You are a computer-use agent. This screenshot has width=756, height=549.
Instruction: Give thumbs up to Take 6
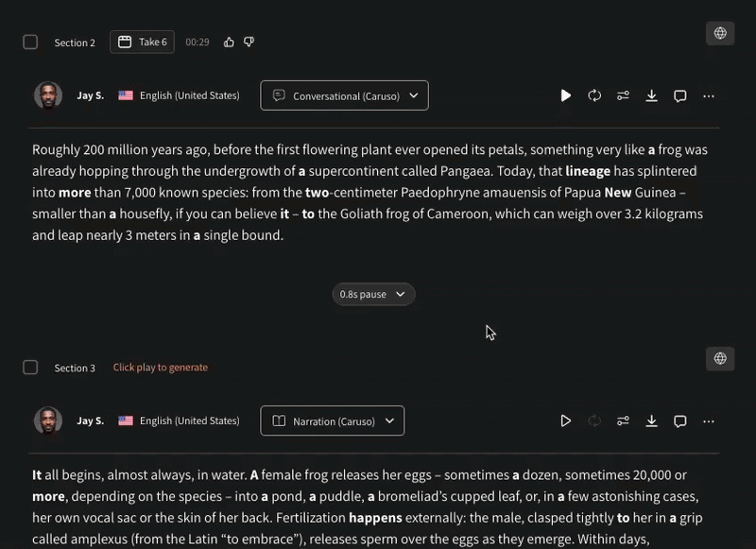click(229, 43)
